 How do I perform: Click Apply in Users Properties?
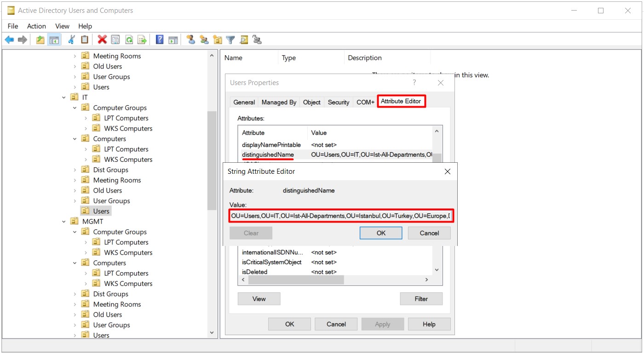(383, 324)
